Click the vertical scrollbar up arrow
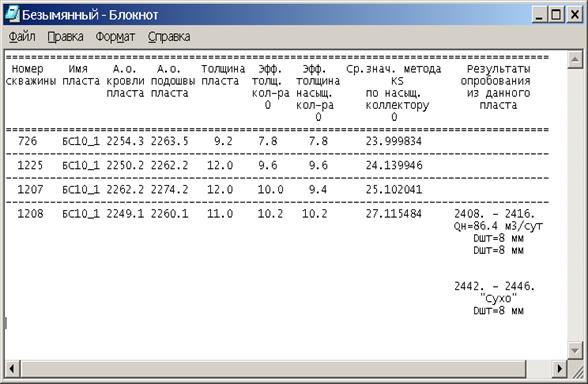Image resolution: width=588 pixels, height=384 pixels. [575, 59]
